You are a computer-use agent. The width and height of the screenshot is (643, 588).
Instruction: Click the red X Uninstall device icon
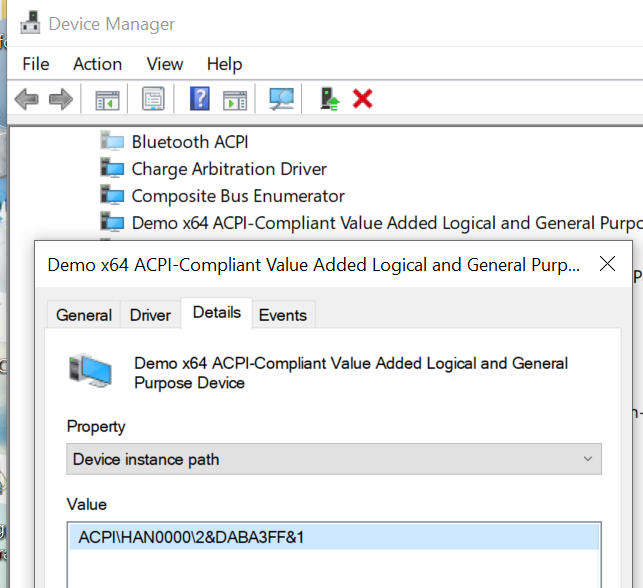pyautogui.click(x=363, y=99)
